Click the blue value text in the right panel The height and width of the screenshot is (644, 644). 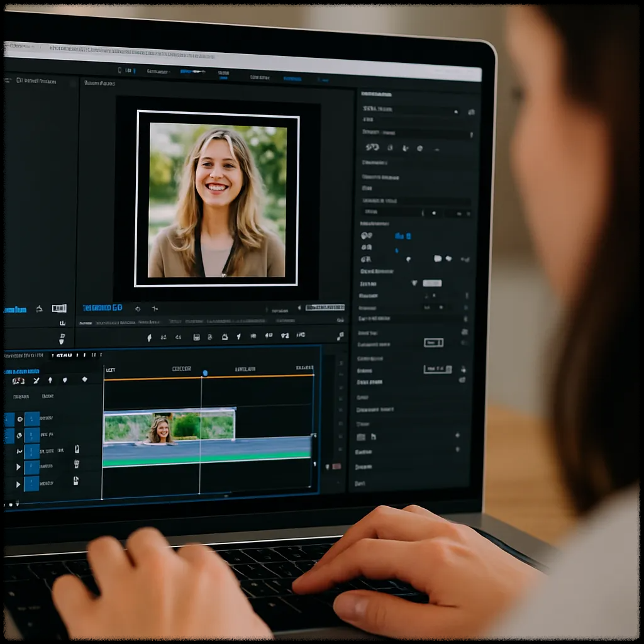(x=402, y=236)
